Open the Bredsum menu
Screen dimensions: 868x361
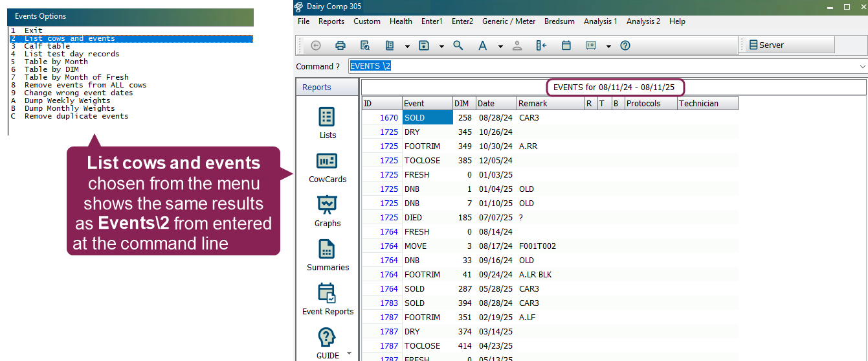[x=560, y=21]
